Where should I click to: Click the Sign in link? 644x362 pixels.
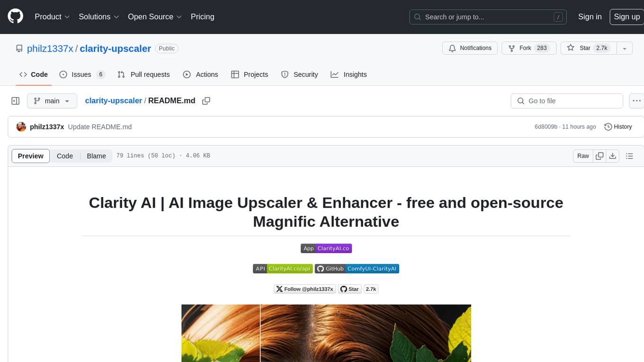click(590, 17)
